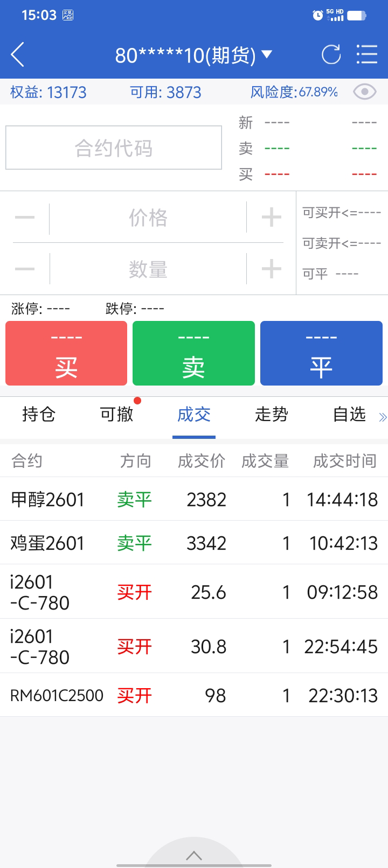The width and height of the screenshot is (388, 868).
Task: Focus the 合约代码 input field
Action: (114, 148)
